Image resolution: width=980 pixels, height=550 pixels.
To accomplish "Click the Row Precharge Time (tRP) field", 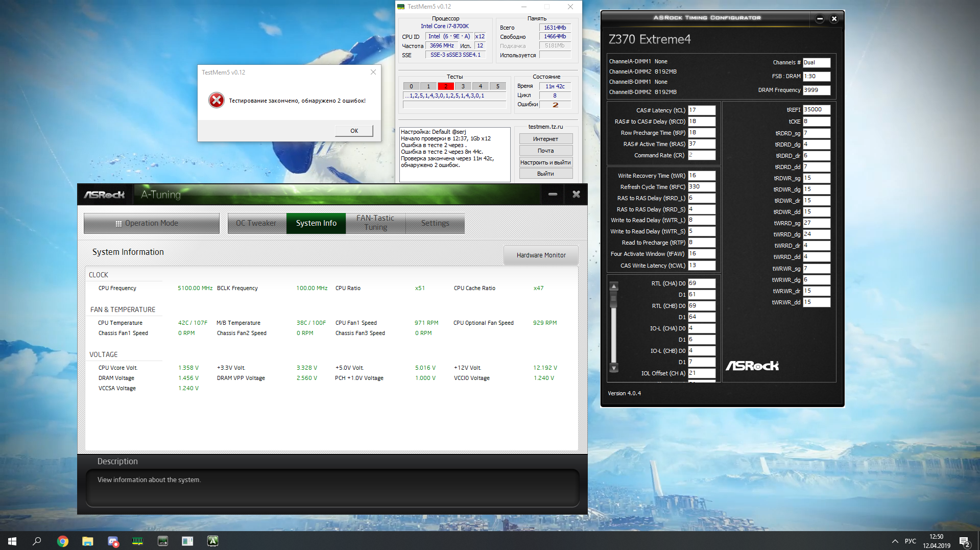I will point(702,133).
